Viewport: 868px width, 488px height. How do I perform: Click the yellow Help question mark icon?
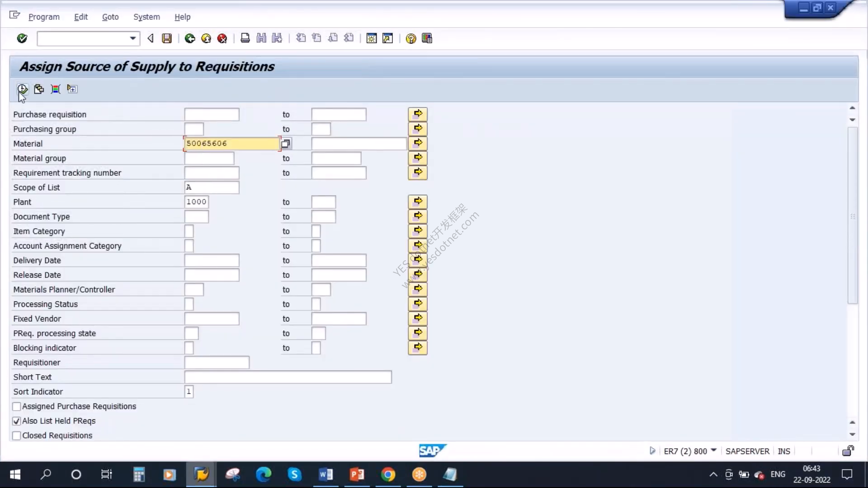410,38
